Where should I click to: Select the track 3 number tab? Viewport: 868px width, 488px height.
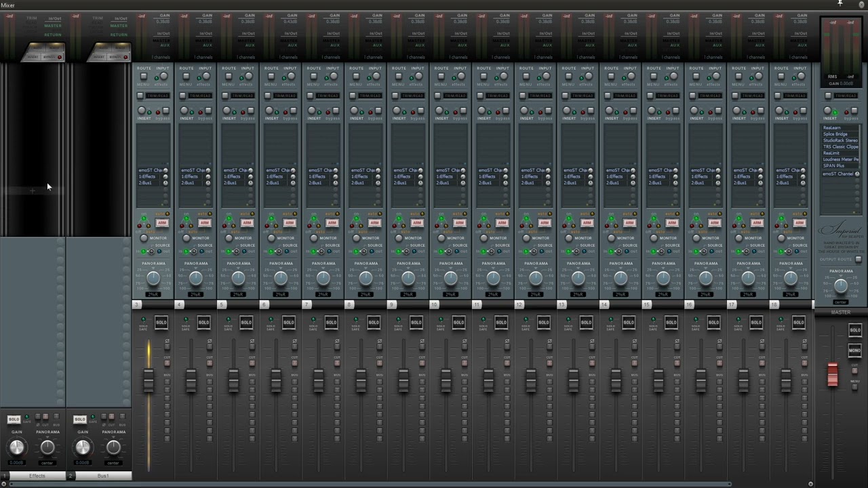(137, 304)
